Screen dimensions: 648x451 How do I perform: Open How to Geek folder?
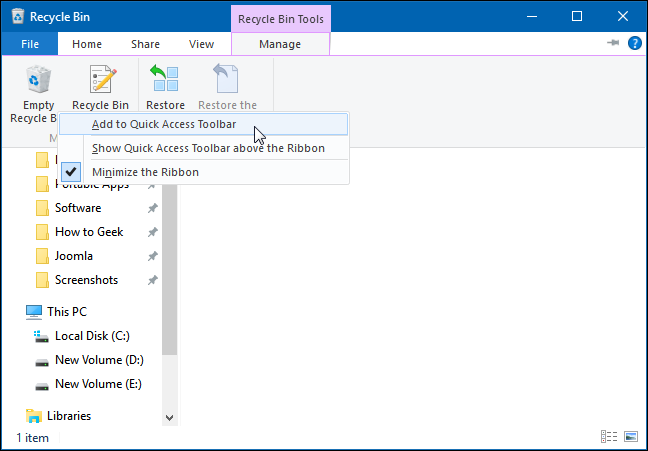point(89,232)
